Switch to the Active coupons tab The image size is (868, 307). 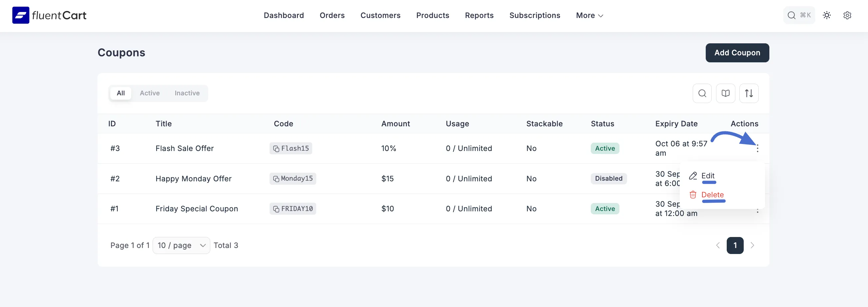pyautogui.click(x=150, y=93)
